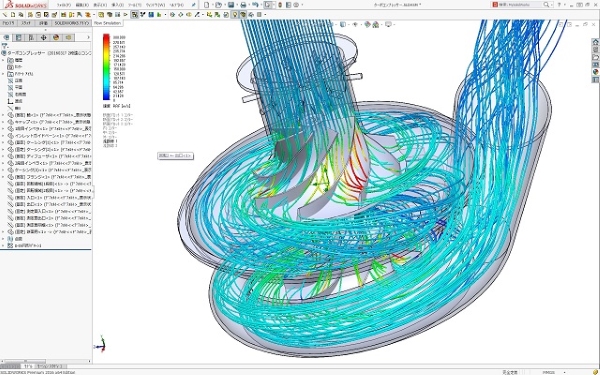Open the ファイル(F) menu

tap(64, 5)
